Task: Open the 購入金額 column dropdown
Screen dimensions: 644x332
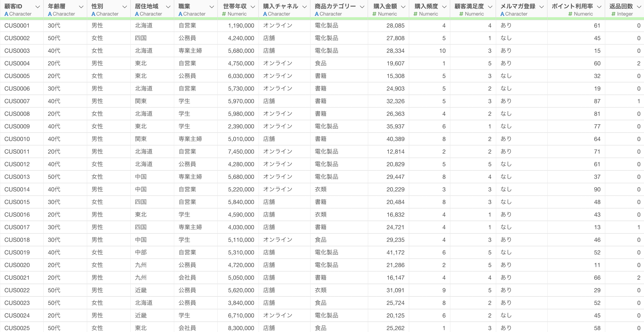Action: tap(403, 7)
